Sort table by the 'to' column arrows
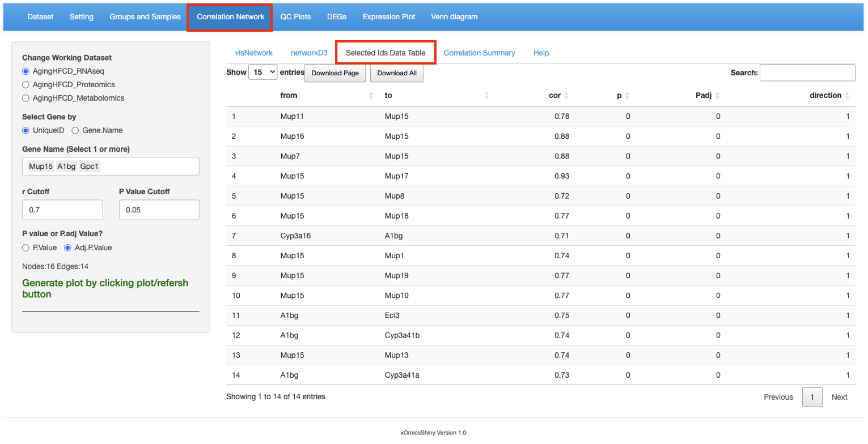Image resolution: width=868 pixels, height=444 pixels. (x=487, y=96)
